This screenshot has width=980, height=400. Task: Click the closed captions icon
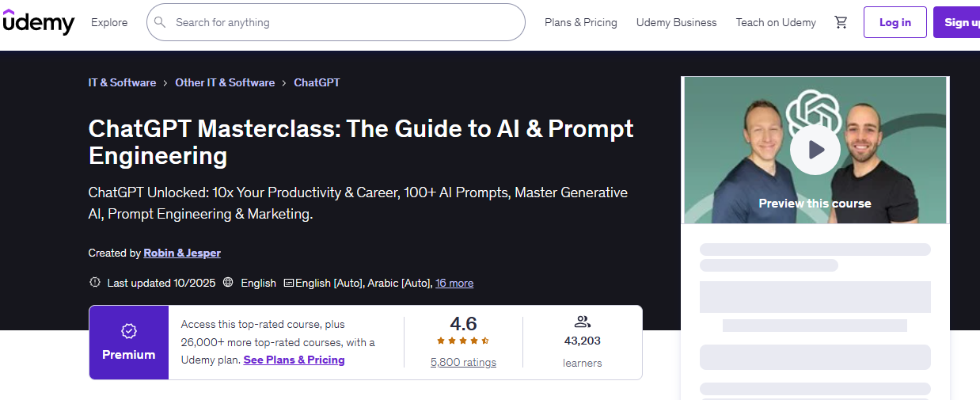[288, 283]
